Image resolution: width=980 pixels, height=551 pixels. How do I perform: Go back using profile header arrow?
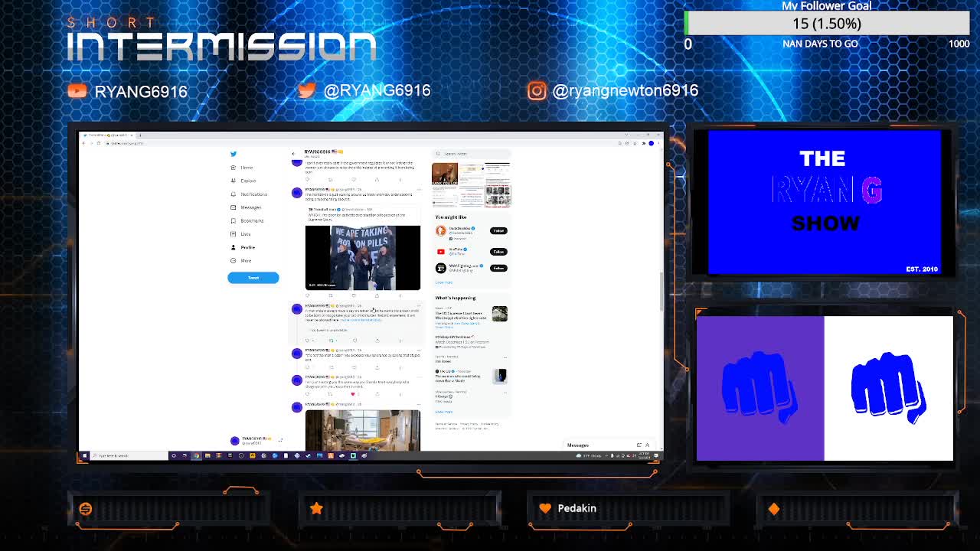pos(293,153)
